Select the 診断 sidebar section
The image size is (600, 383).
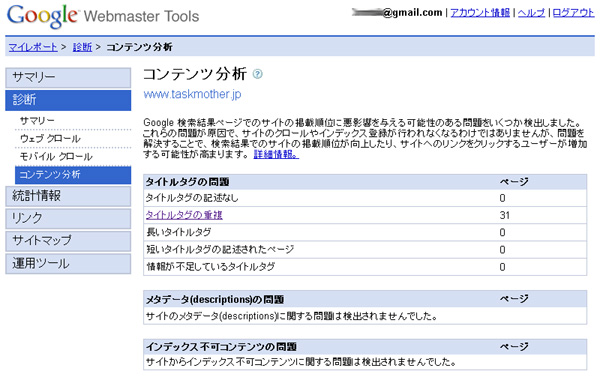[x=68, y=100]
